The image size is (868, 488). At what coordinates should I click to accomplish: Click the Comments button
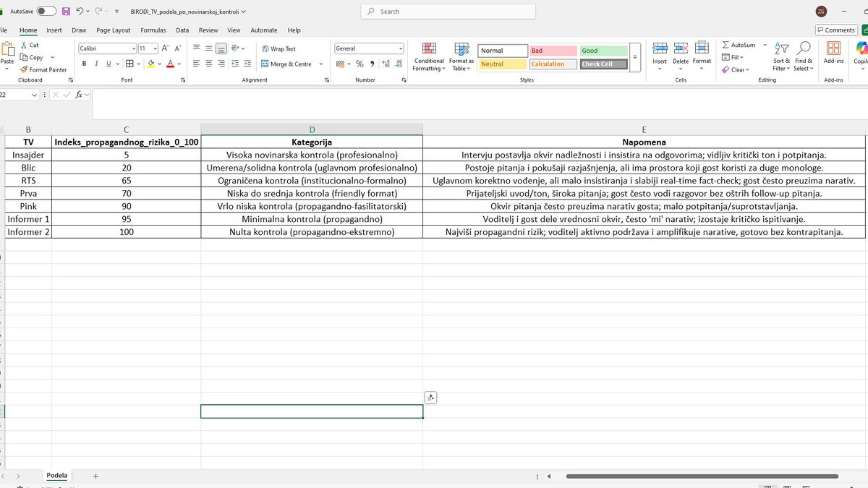(x=836, y=30)
